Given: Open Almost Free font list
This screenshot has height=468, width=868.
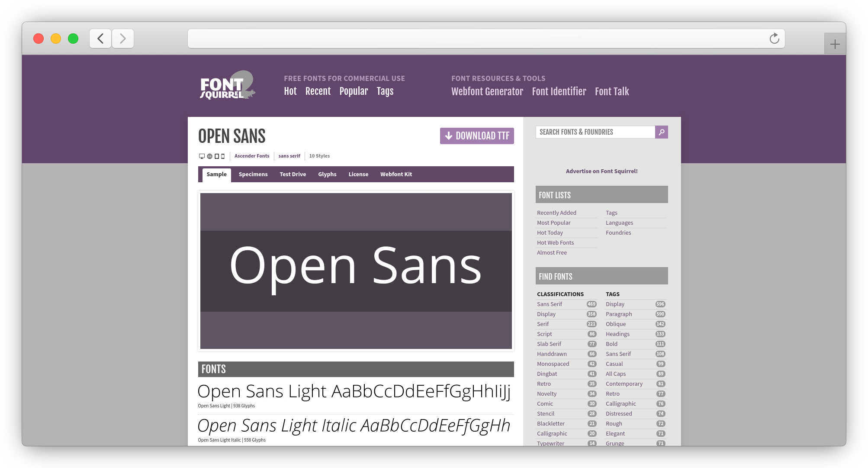Looking at the screenshot, I should pos(552,253).
